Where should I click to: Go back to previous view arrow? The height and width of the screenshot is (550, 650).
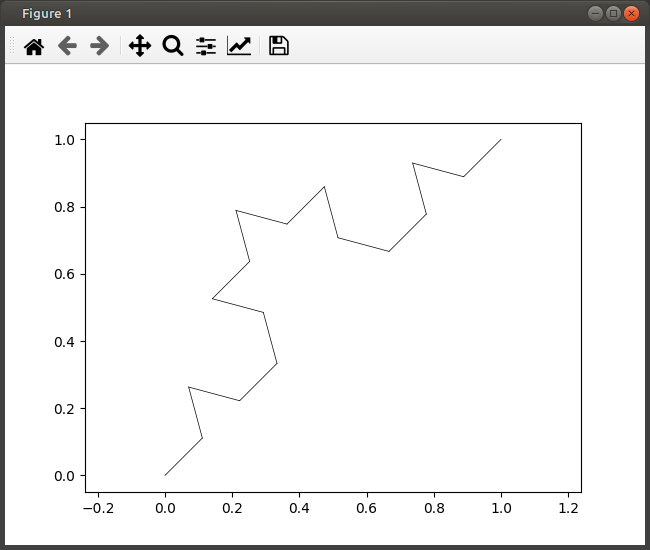click(67, 46)
